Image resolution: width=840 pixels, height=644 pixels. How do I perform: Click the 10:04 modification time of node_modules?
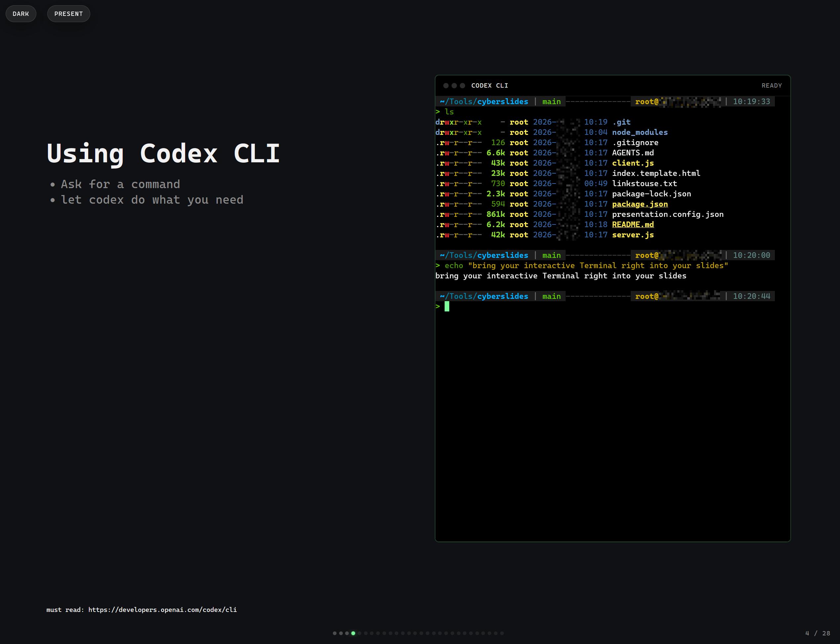[x=596, y=132]
